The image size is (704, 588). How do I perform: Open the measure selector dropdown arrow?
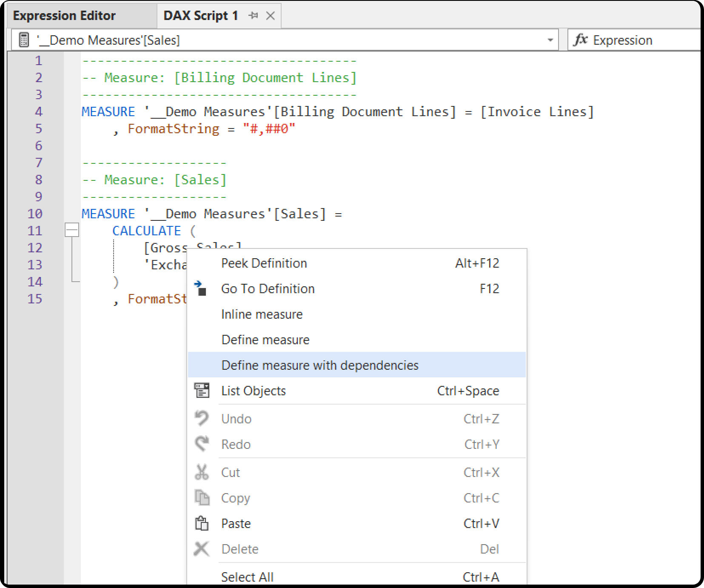pos(550,40)
